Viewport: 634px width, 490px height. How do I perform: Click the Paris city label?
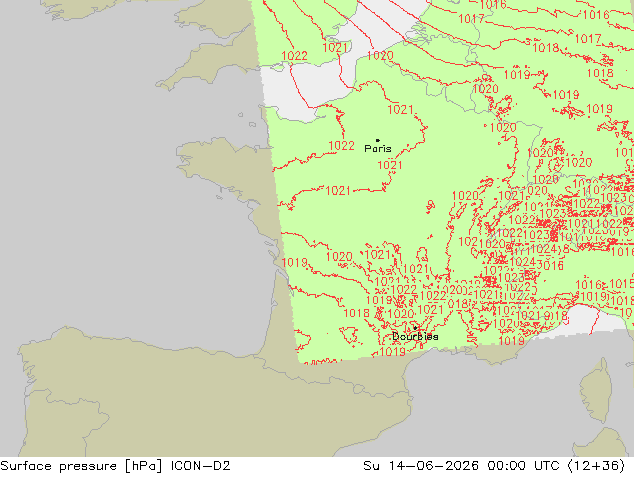tap(378, 148)
